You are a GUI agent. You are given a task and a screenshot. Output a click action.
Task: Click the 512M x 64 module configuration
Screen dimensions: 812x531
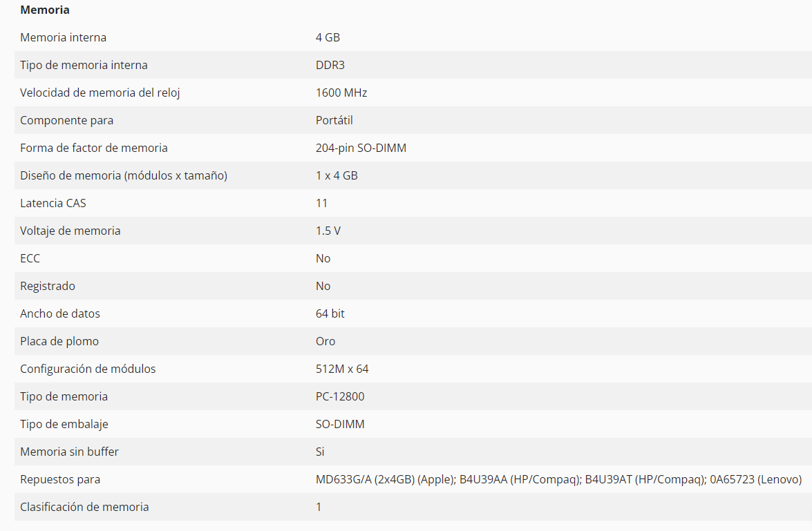click(x=342, y=369)
